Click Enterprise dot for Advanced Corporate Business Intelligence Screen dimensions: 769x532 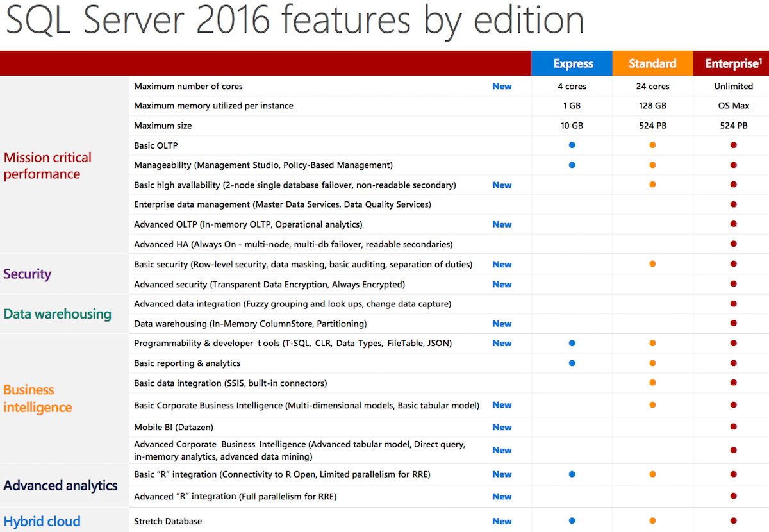pos(733,450)
